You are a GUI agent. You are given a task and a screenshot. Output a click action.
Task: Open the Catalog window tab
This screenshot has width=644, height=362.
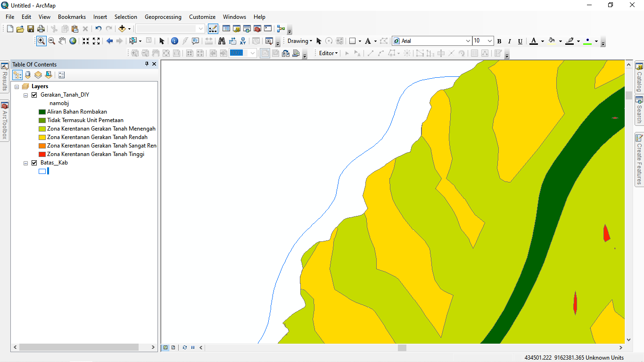(640, 75)
